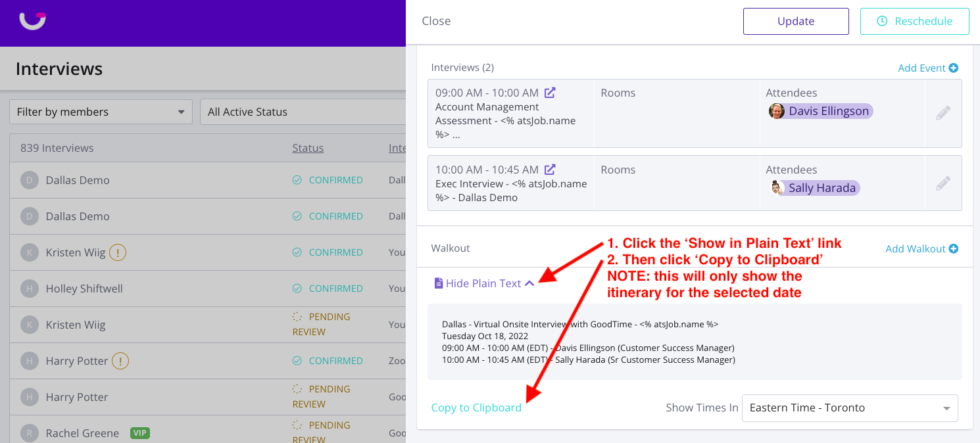Open the All Active Status dropdown
This screenshot has height=443, width=980.
coord(303,112)
